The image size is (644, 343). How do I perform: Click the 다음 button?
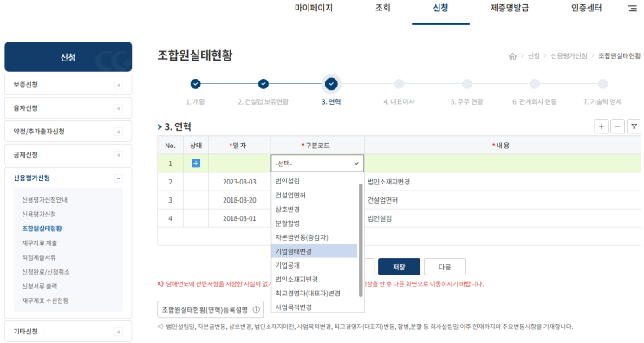pyautogui.click(x=445, y=267)
